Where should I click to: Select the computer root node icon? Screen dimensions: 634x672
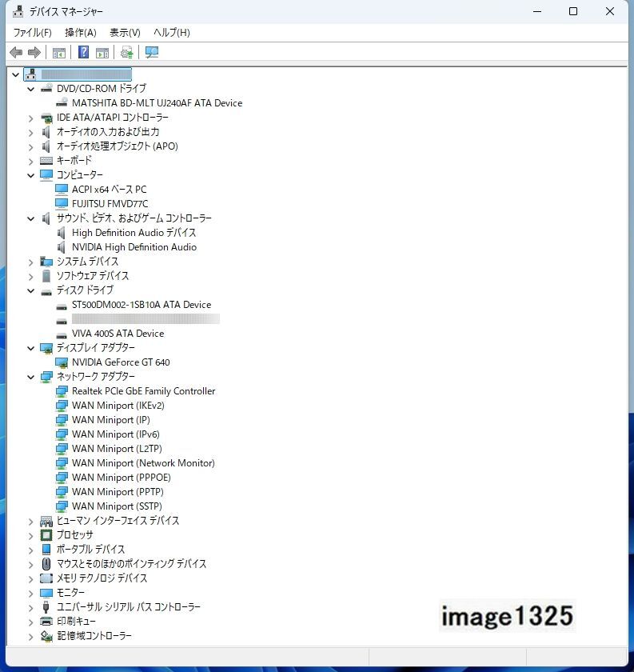click(30, 74)
